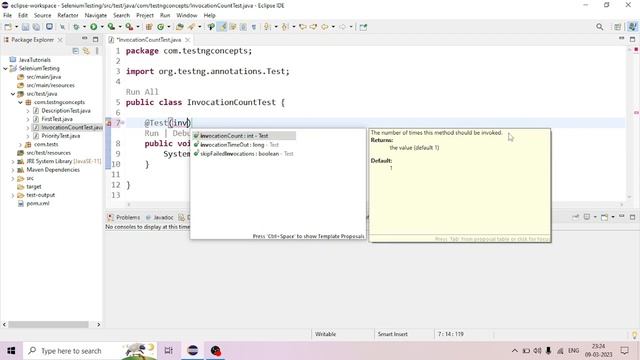Click the Package Explorer view menu icon
The image size is (640, 360).
[97, 51]
